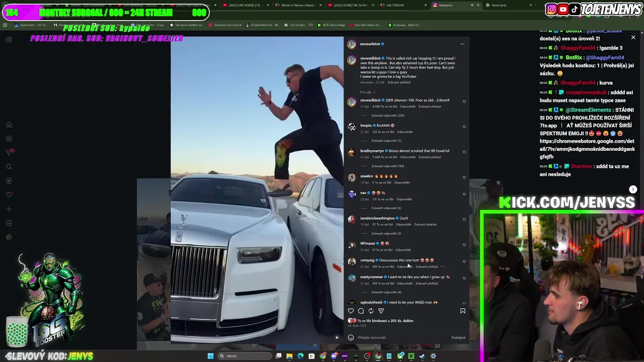Open Task View on the taskbar

(x=279, y=356)
